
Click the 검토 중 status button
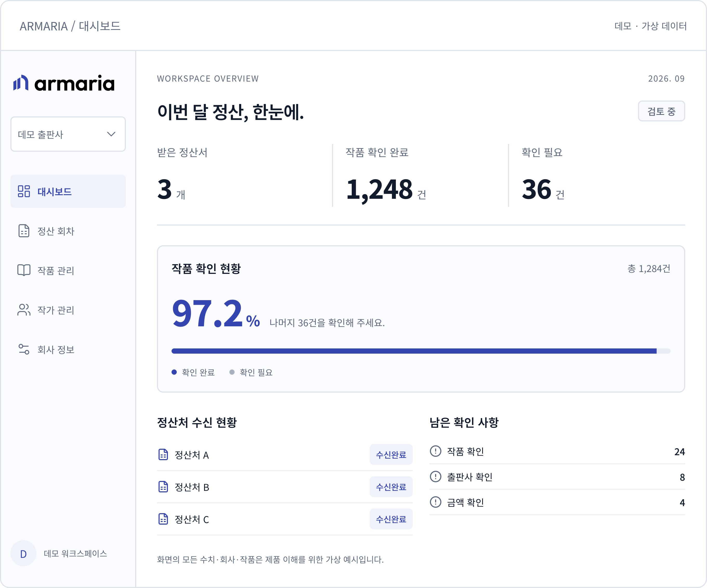pos(661,111)
